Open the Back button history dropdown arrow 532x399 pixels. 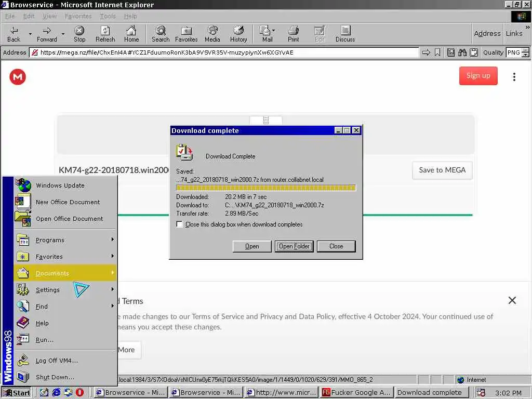(x=30, y=34)
